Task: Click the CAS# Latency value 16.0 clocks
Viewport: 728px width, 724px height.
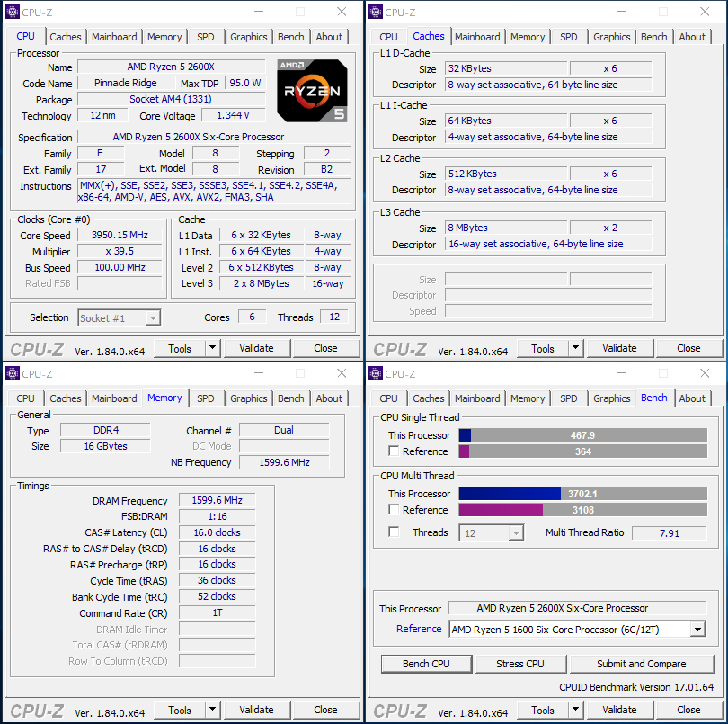Action: pyautogui.click(x=218, y=532)
